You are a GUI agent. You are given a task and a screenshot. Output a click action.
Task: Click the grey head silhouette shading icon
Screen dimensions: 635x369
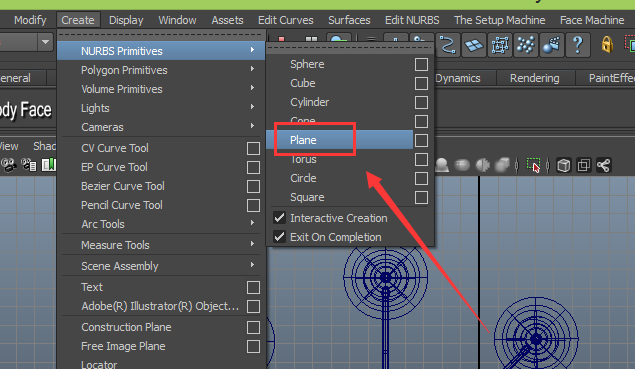(442, 165)
